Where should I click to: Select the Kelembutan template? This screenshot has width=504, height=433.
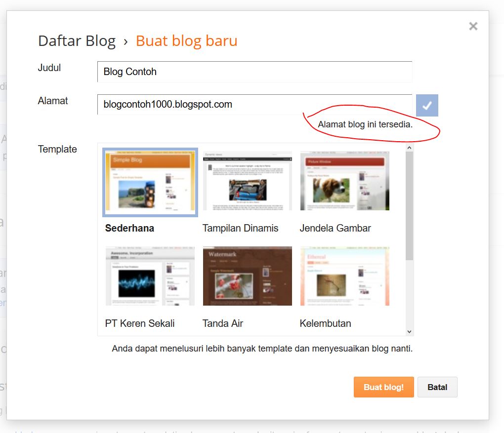tap(344, 276)
